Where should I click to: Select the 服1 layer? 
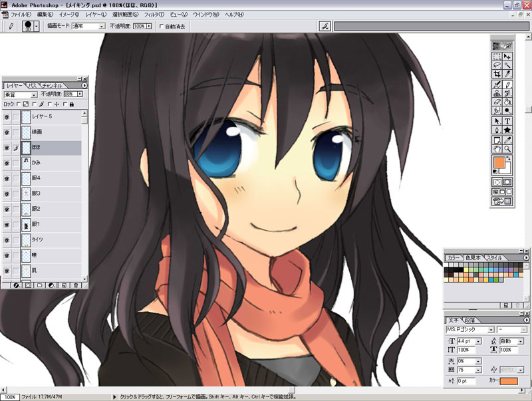pos(51,225)
